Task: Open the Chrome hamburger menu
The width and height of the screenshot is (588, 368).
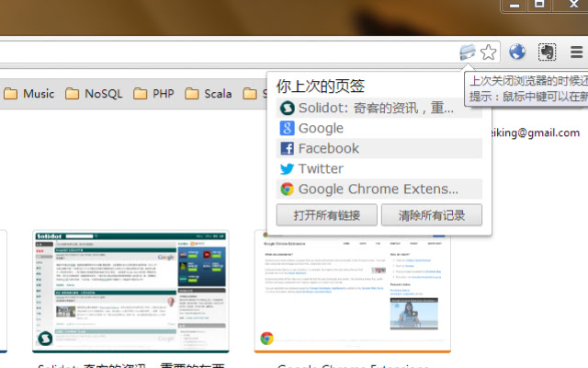Action: click(576, 52)
